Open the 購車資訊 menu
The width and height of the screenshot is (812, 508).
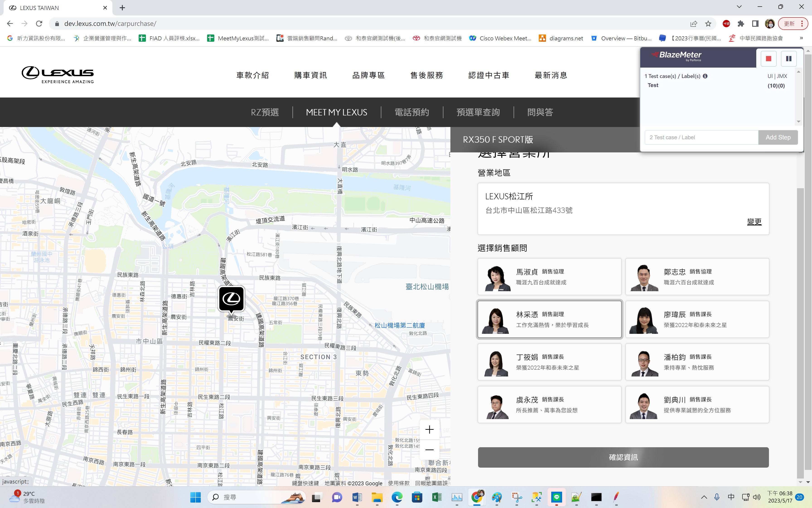[x=310, y=75]
